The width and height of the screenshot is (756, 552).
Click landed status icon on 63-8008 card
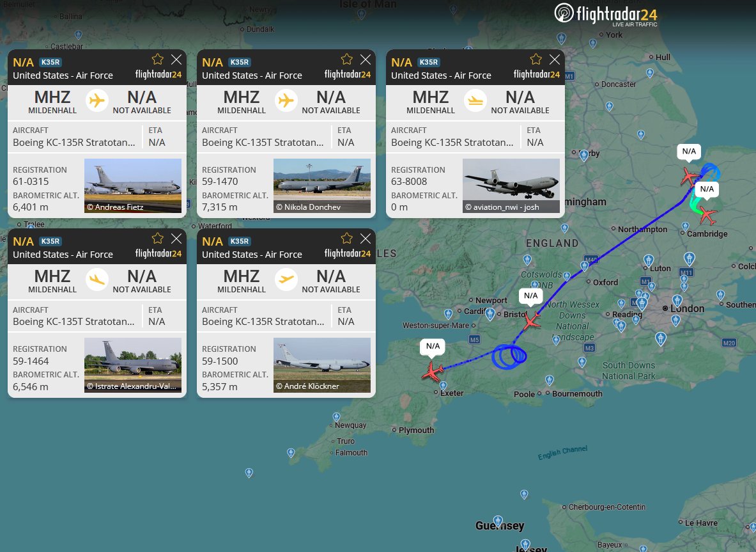475,101
